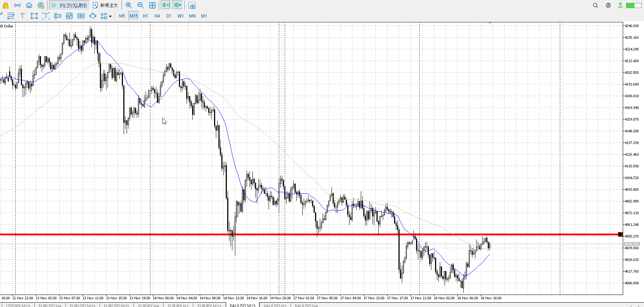Switch to the H4 timeframe
644x307 pixels.
coord(157,16)
